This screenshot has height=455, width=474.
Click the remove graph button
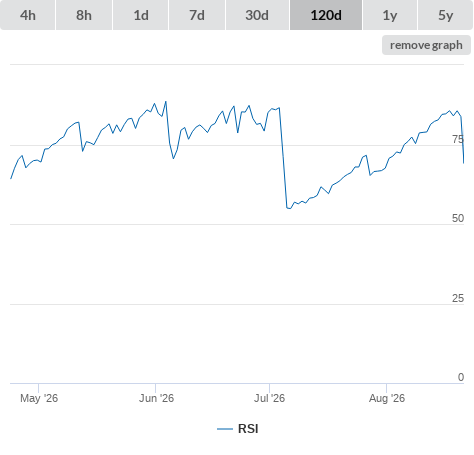click(426, 45)
